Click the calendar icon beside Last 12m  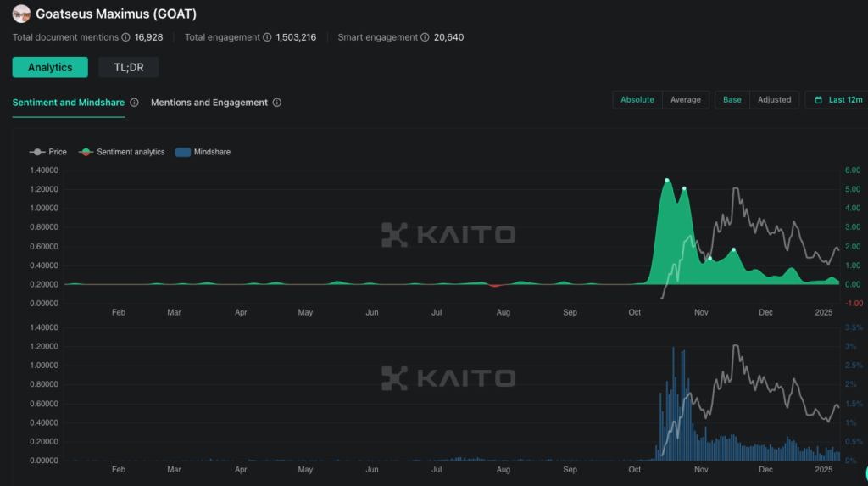818,100
